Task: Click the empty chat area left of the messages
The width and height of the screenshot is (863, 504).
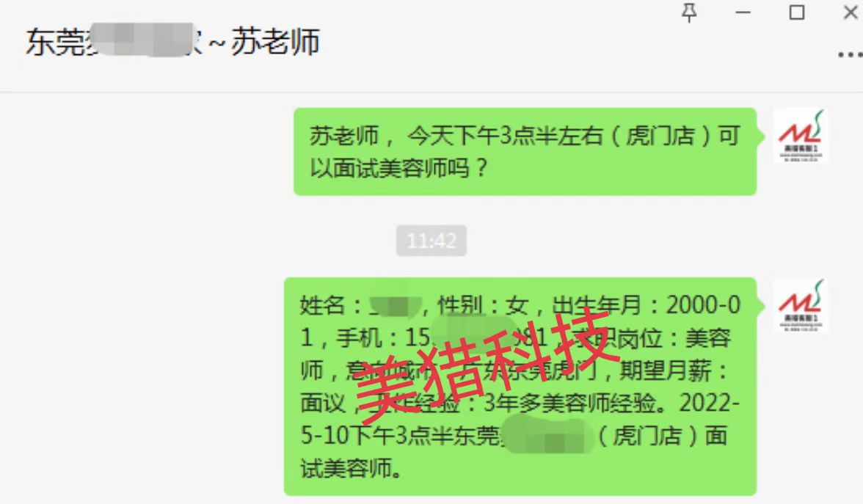Action: (143, 297)
